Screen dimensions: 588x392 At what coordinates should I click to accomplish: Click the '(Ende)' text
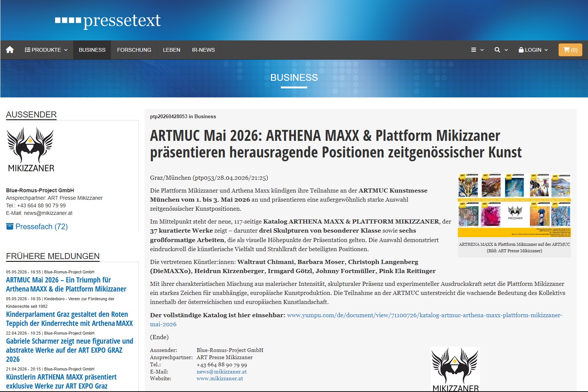tap(159, 337)
